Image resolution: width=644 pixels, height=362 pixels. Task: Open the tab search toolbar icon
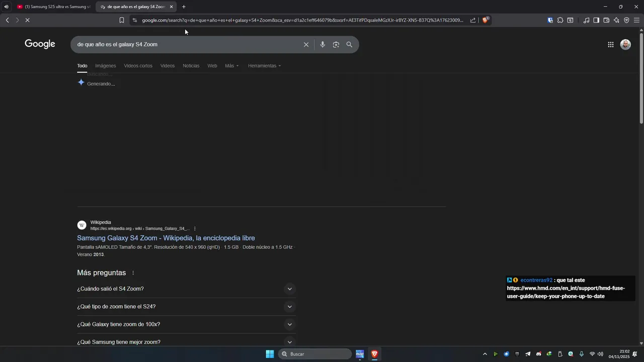(x=570, y=20)
